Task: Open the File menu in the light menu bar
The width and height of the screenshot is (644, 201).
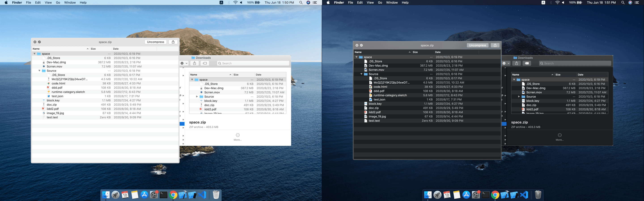Action: [x=28, y=2]
